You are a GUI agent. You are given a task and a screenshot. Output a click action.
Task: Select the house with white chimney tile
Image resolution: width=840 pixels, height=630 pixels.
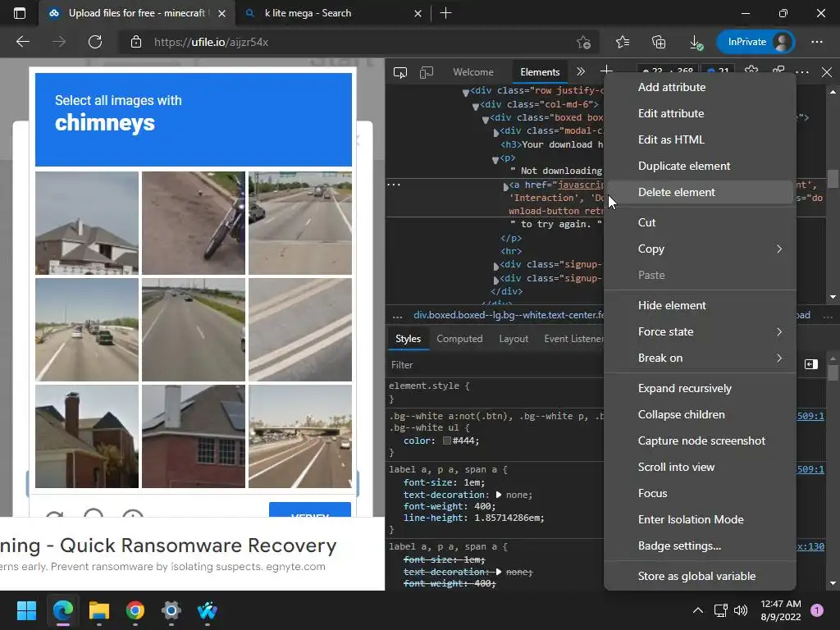(87, 223)
